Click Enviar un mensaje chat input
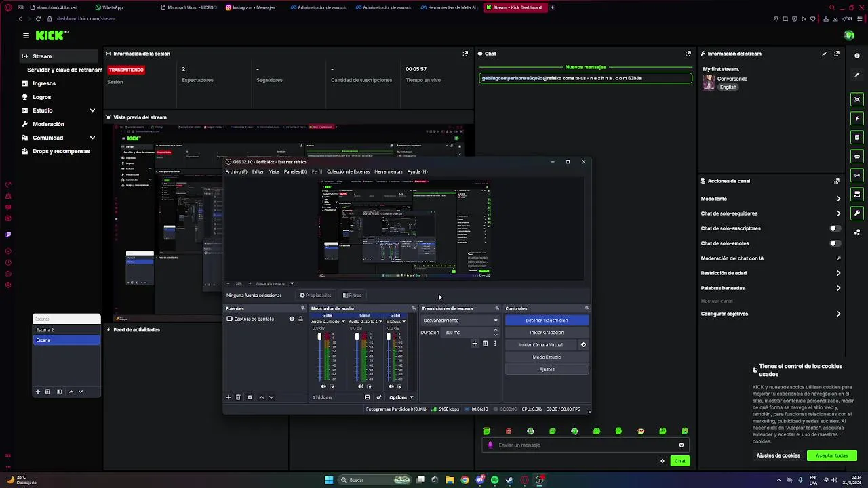 587,445
